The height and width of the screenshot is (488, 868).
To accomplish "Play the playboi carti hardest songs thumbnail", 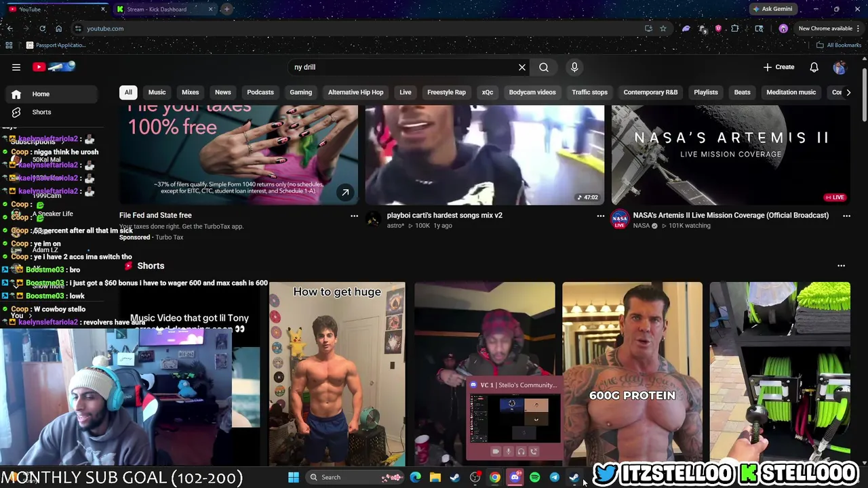I will coord(484,155).
